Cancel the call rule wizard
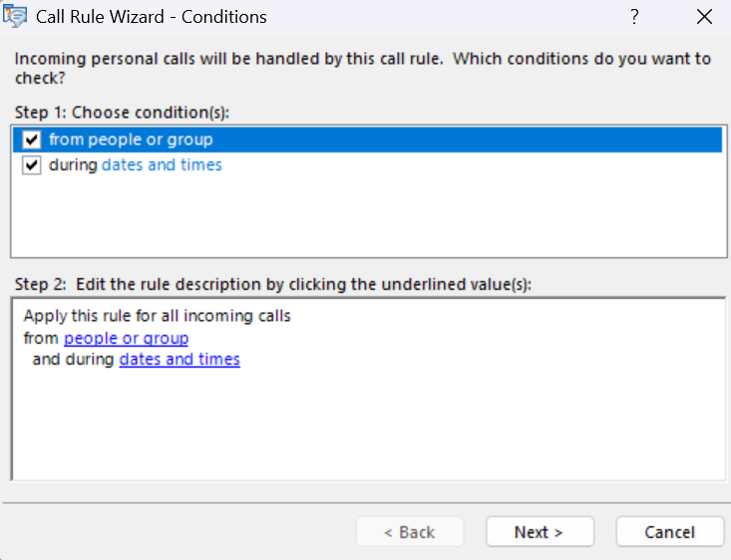 click(669, 532)
